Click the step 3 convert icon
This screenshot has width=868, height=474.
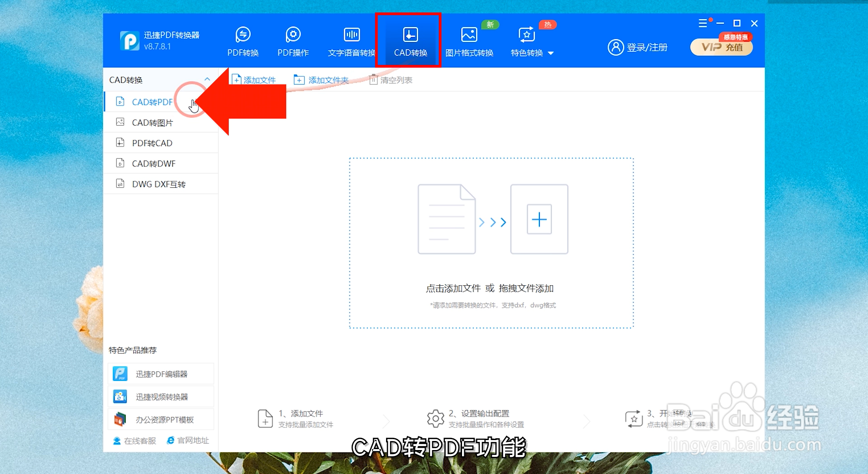coord(634,419)
